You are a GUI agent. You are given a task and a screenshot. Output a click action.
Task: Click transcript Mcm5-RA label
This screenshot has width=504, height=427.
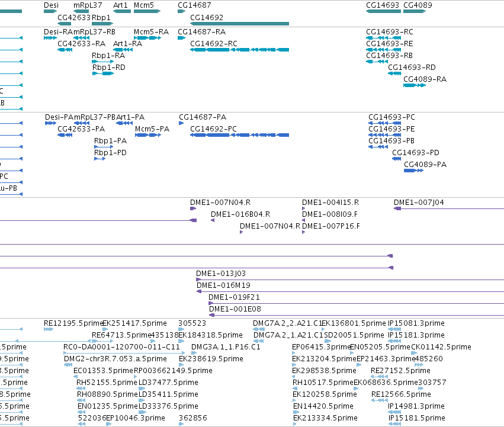pos(151,32)
